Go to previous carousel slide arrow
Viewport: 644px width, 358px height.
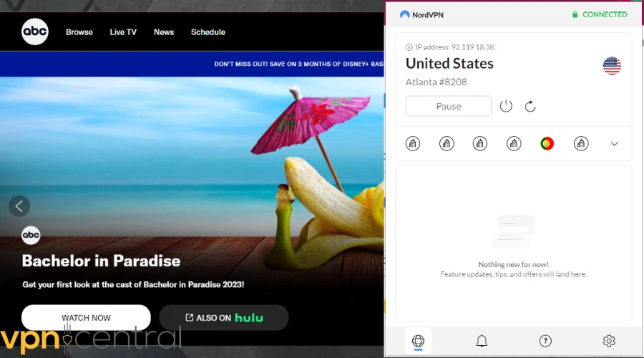(x=19, y=206)
